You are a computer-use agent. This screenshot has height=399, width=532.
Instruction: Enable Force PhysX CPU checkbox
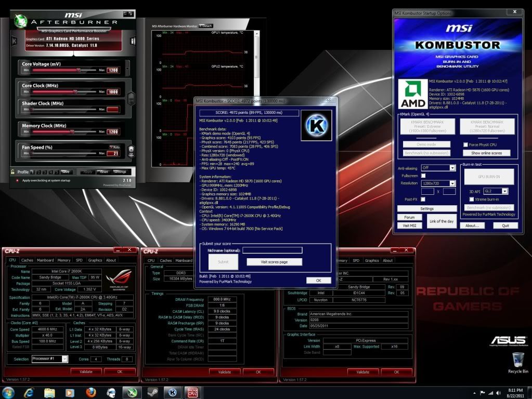[465, 145]
